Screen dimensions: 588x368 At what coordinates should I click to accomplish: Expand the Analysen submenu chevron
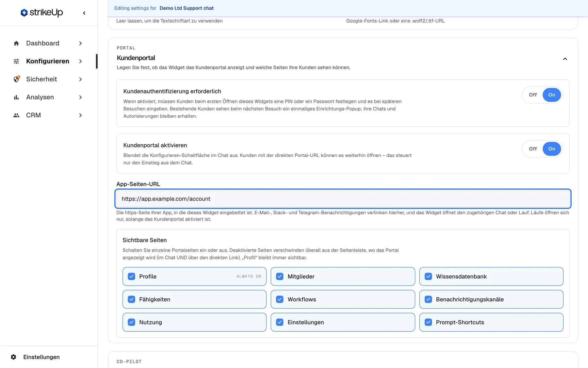(80, 97)
